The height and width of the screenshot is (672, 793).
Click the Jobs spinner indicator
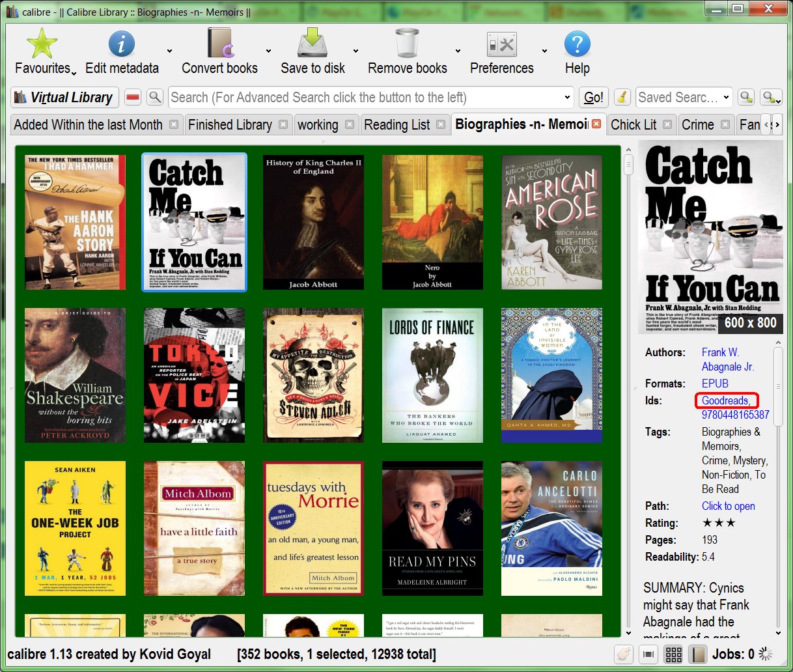[766, 654]
